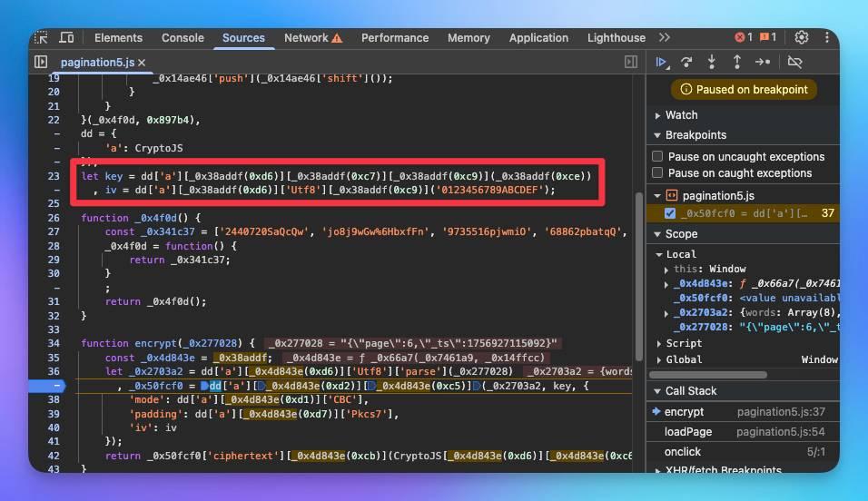This screenshot has height=501, width=868.
Task: Toggle the device toolbar icon
Action: (x=66, y=37)
